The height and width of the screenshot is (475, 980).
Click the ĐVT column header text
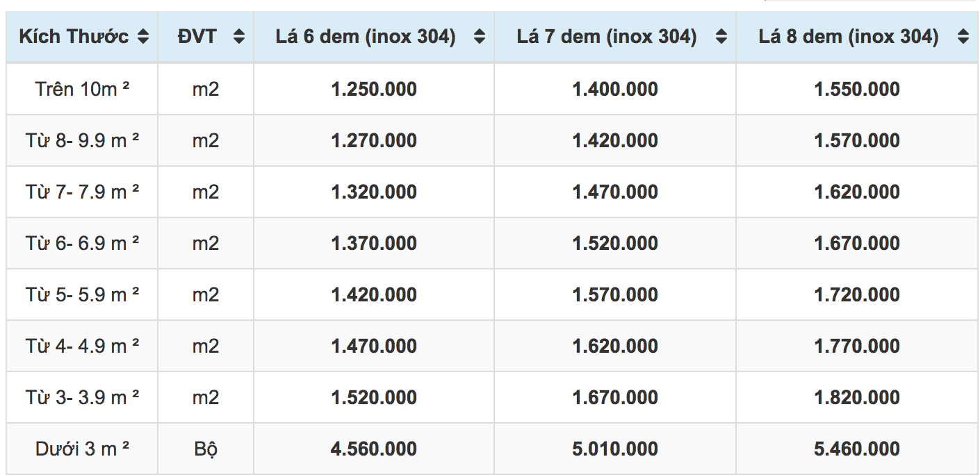point(197,37)
